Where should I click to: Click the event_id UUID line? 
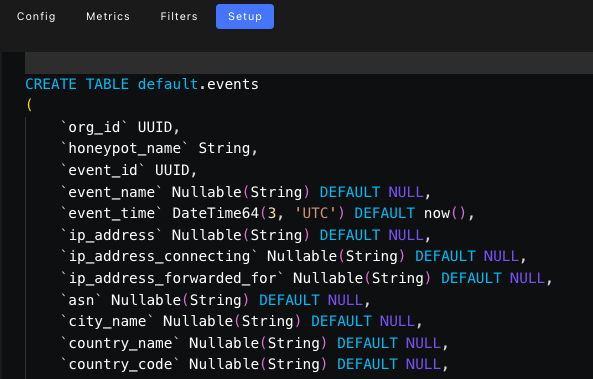129,170
